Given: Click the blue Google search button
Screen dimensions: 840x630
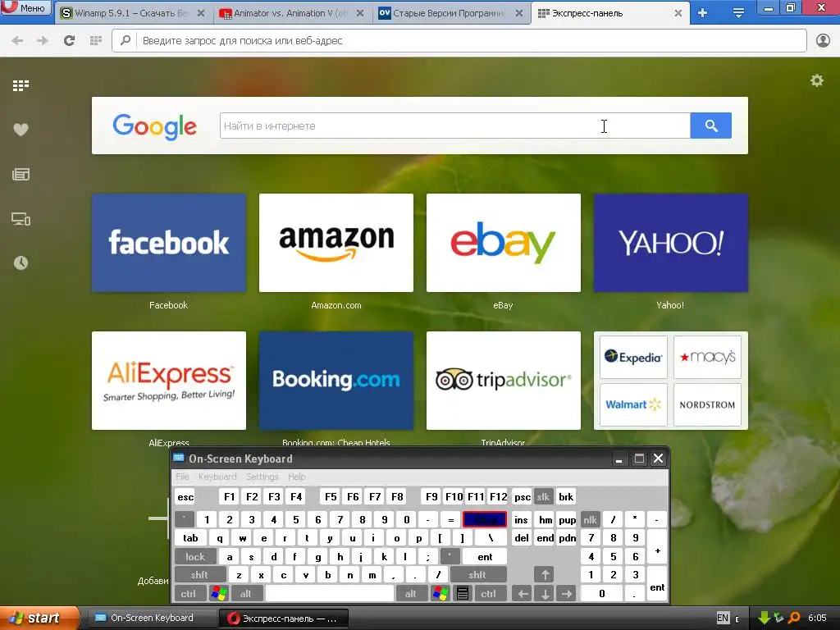Looking at the screenshot, I should point(711,126).
